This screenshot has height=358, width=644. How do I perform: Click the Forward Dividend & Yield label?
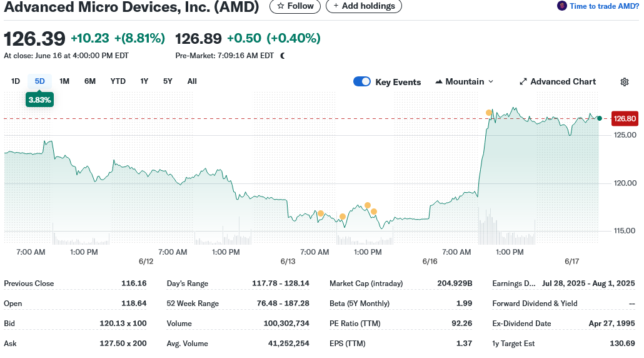(535, 304)
